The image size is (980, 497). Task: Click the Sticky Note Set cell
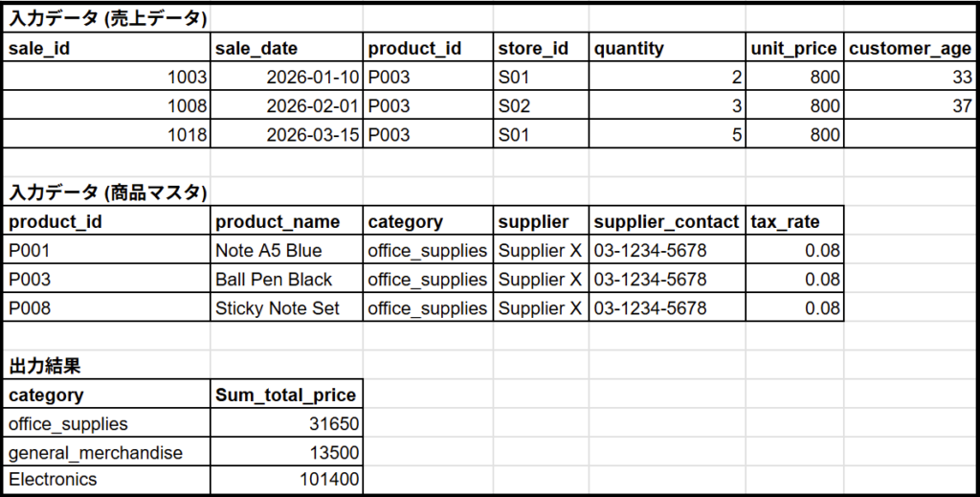[x=287, y=308]
